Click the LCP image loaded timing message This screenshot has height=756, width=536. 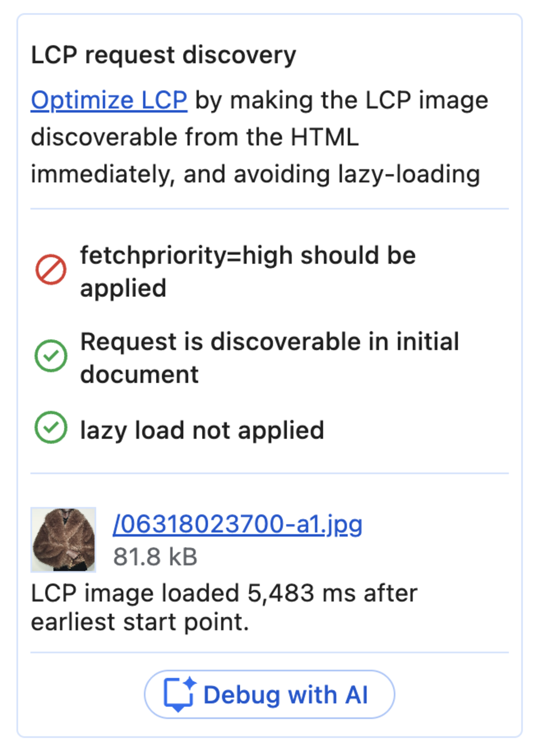224,606
